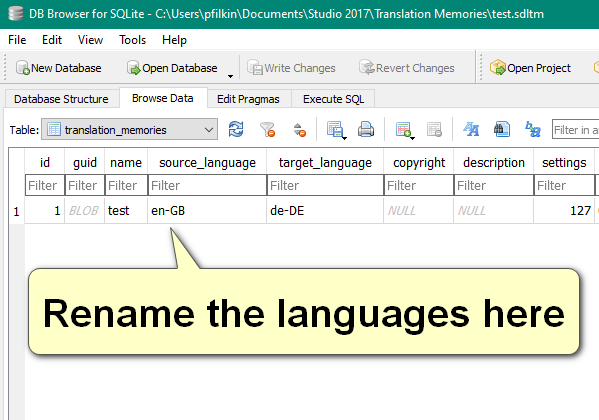
Task: Click the Open Database toolbar button
Action: (172, 68)
